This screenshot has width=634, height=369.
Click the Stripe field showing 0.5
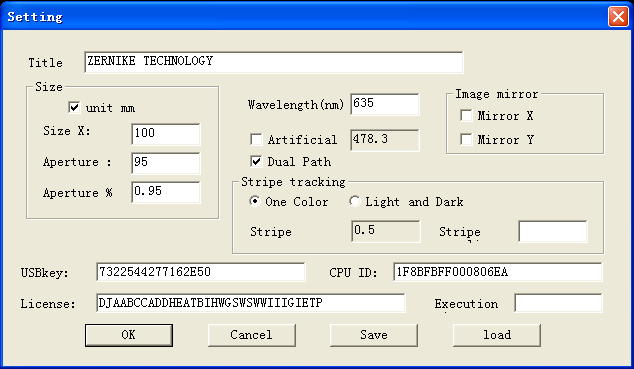click(386, 231)
